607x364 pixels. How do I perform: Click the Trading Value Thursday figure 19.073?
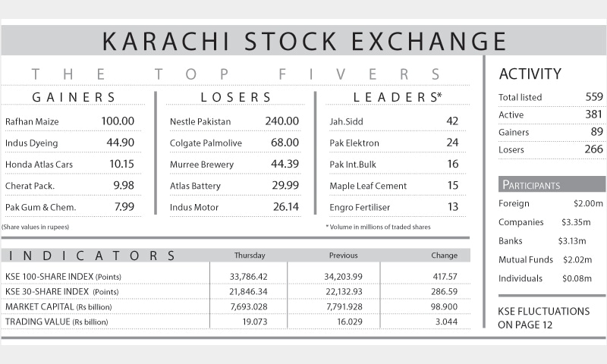coord(255,322)
